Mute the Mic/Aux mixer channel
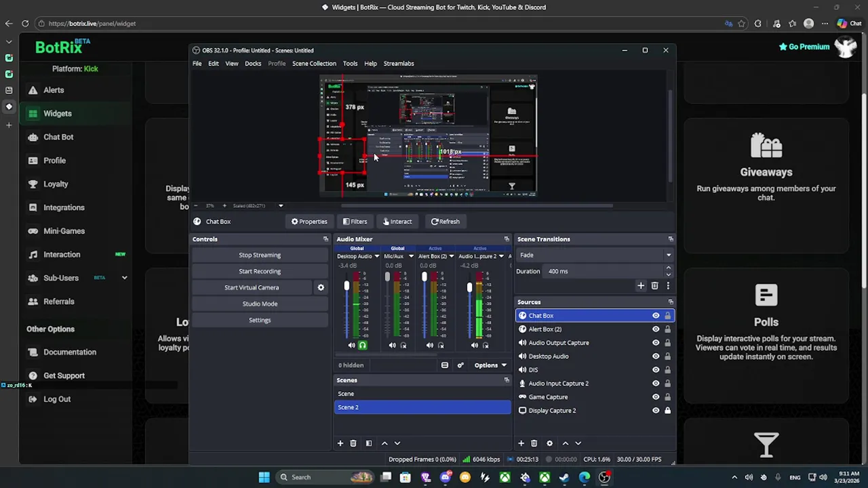The image size is (868, 488). (x=392, y=346)
